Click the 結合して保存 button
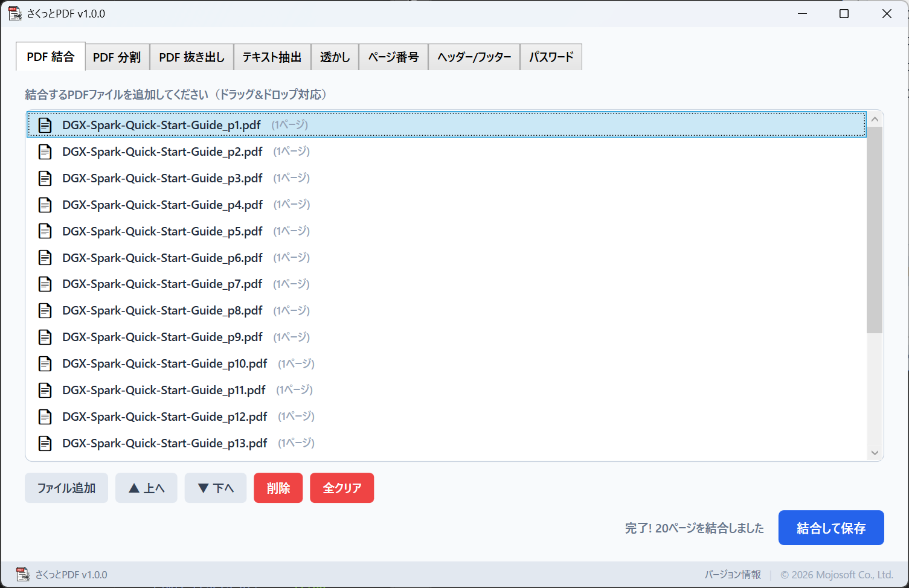The height and width of the screenshot is (588, 909). click(830, 527)
